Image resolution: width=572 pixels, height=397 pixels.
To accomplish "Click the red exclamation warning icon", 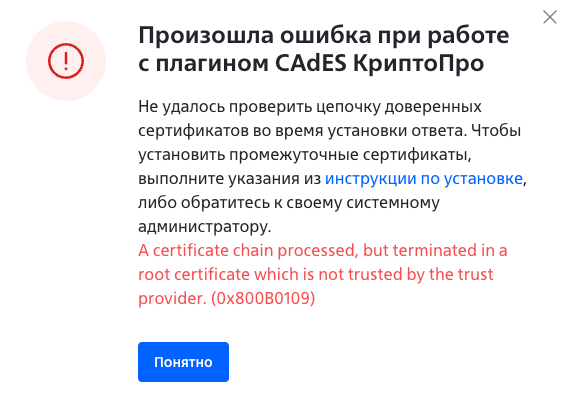I will click(x=66, y=61).
